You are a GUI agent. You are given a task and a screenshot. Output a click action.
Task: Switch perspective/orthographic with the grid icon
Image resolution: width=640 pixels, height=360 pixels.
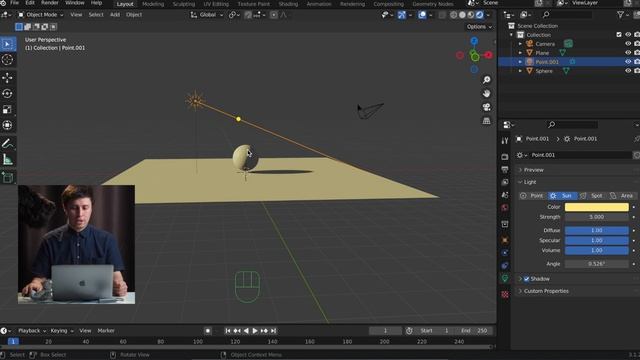coord(487,121)
